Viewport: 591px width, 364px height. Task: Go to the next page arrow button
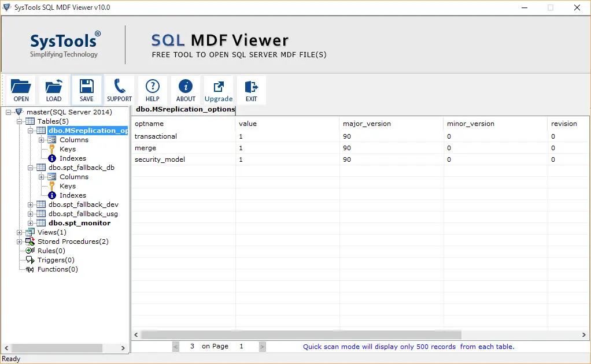click(262, 347)
